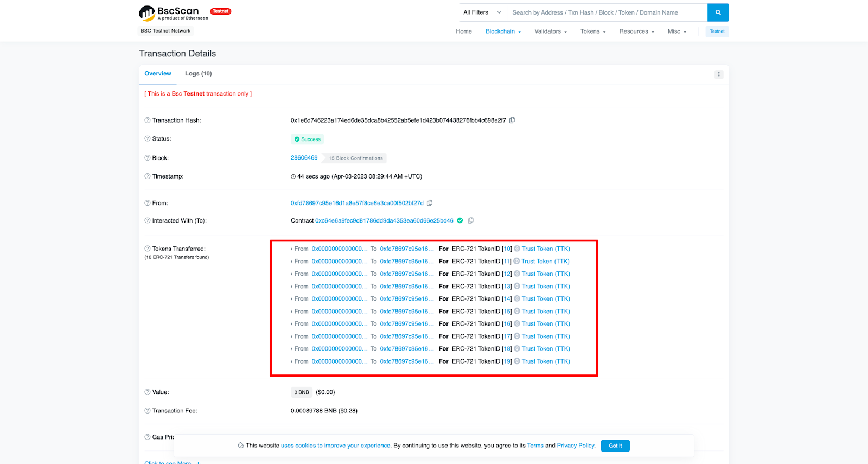The image size is (868, 464).
Task: Open recipient address in TokenID 17 row
Action: click(x=407, y=336)
